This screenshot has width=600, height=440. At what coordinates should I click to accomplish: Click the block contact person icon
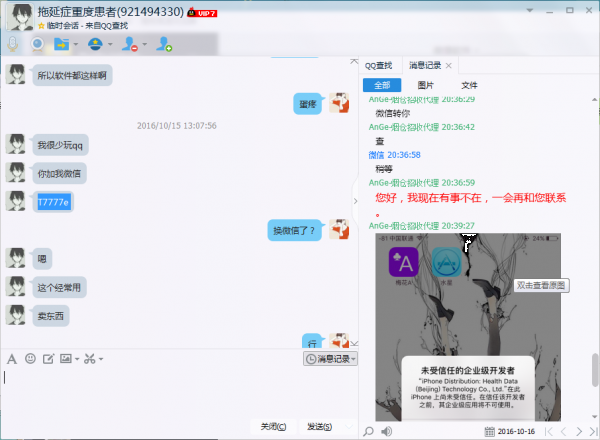pyautogui.click(x=129, y=44)
